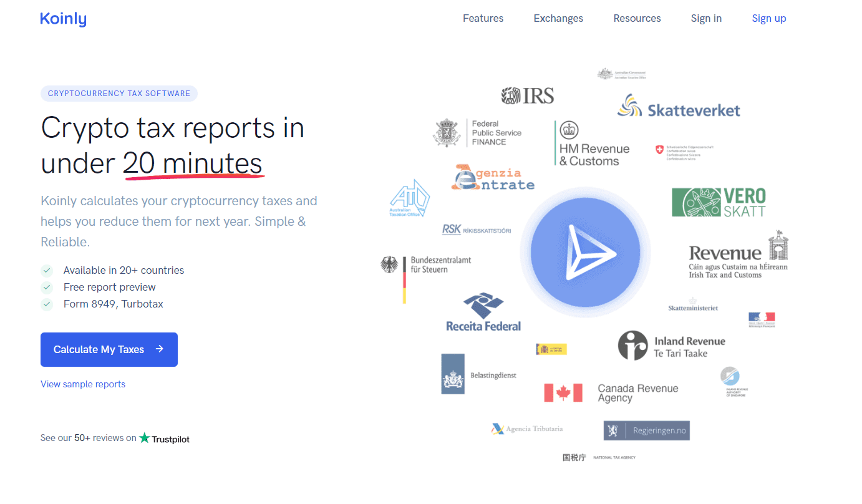Click the Swiss Confederation logo

click(x=684, y=153)
